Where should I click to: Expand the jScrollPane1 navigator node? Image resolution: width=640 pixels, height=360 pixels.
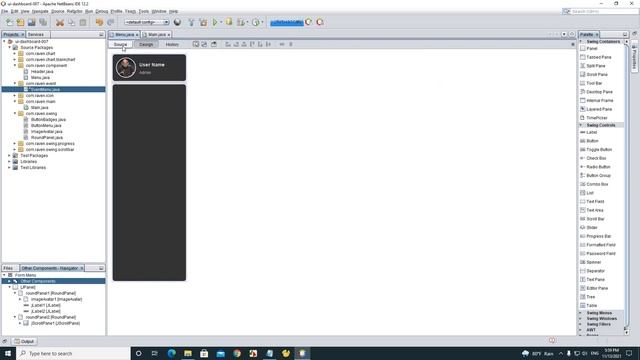coord(20,323)
